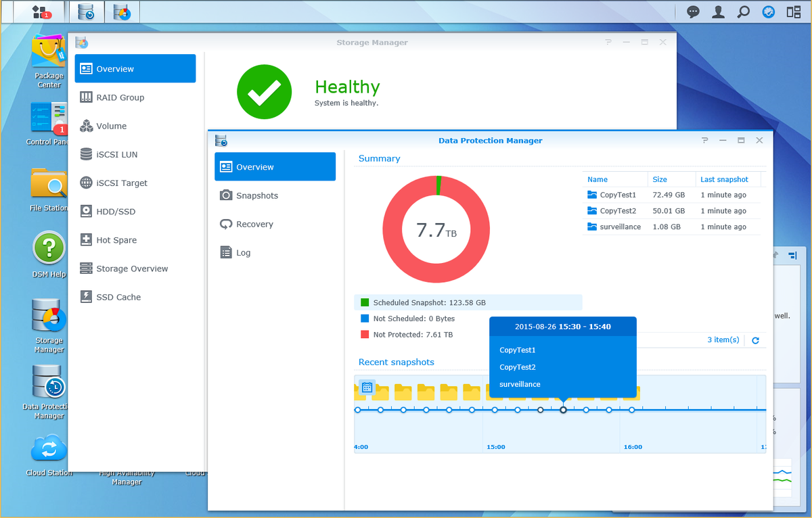Viewport: 812px width, 518px height.
Task: Select CopyTest1 in the Summary table
Action: pyautogui.click(x=618, y=194)
